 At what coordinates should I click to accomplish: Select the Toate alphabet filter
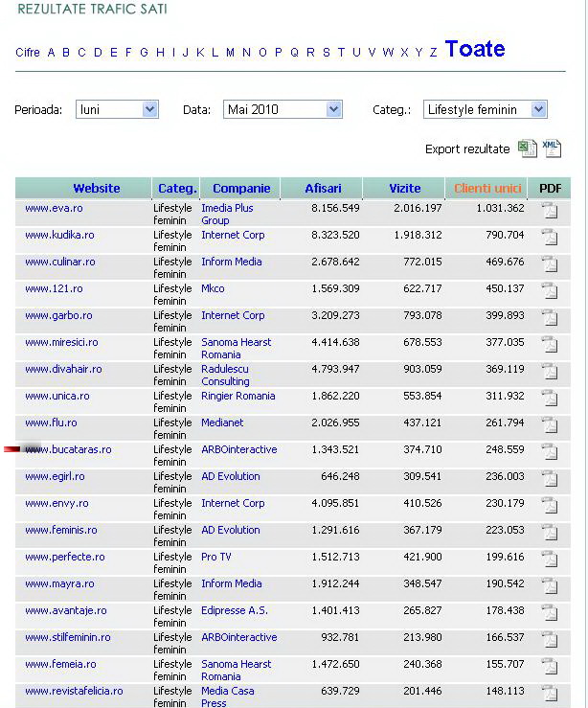point(475,50)
